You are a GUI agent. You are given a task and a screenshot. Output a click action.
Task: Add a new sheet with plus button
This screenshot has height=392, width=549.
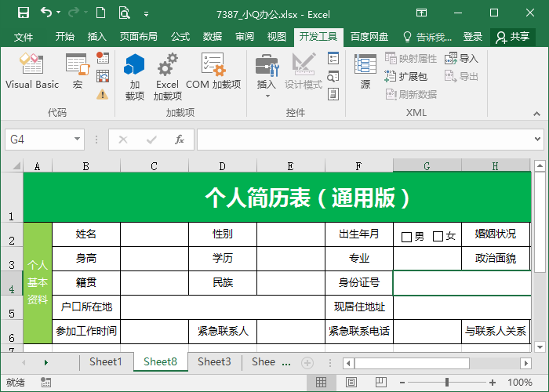click(x=307, y=363)
